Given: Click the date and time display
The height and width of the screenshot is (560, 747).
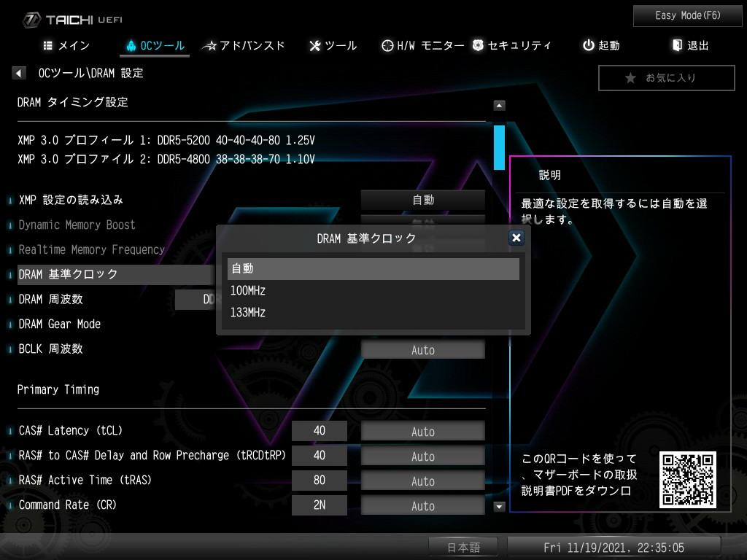Looking at the screenshot, I should point(614,548).
